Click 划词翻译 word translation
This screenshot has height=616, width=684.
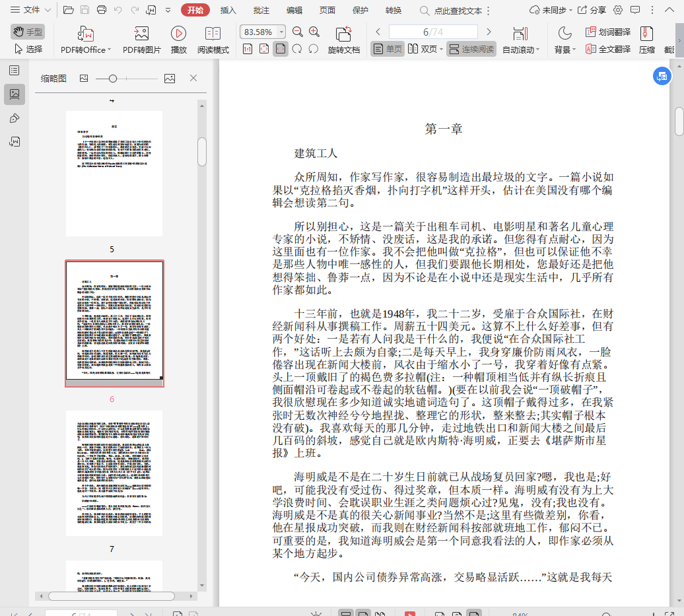coord(607,32)
